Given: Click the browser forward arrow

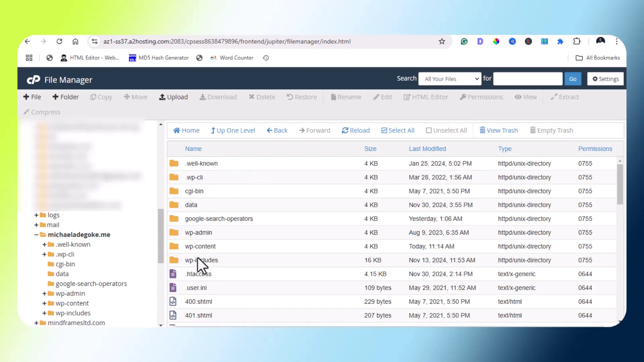Looking at the screenshot, I should pos(43,41).
